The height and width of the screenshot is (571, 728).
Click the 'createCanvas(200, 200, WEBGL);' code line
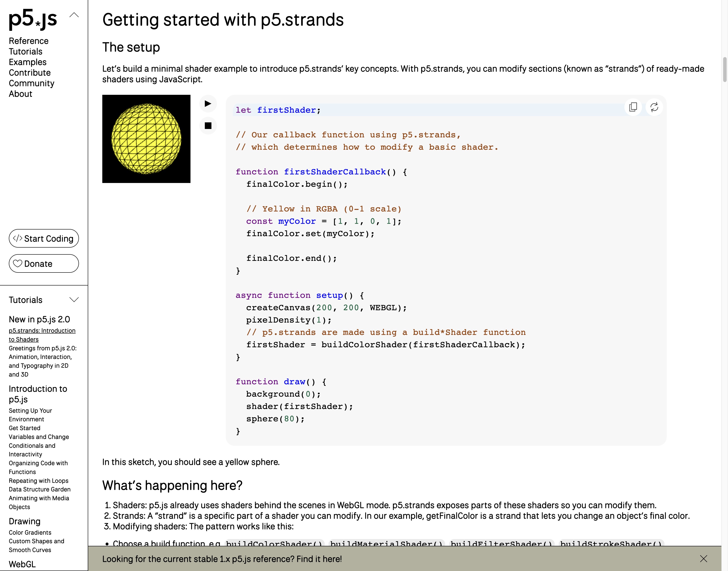(327, 308)
